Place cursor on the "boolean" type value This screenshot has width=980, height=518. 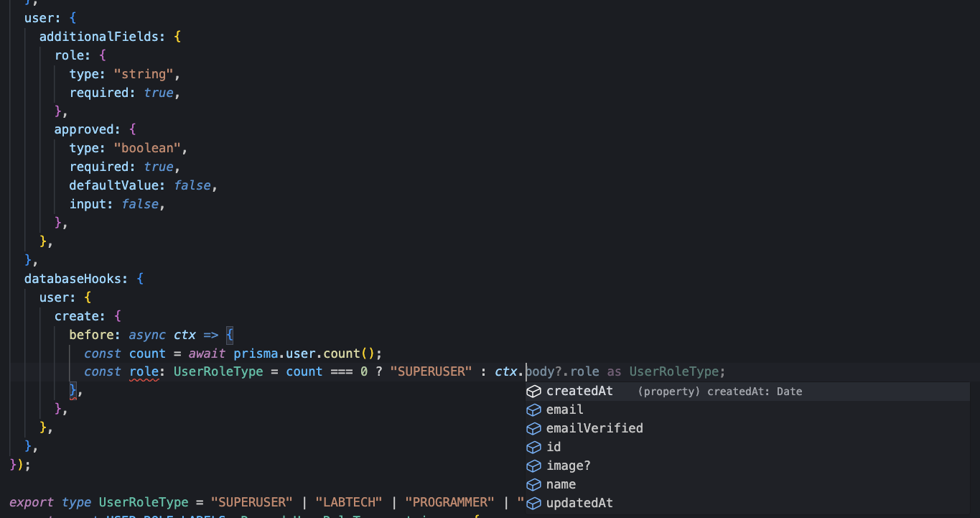coord(147,148)
